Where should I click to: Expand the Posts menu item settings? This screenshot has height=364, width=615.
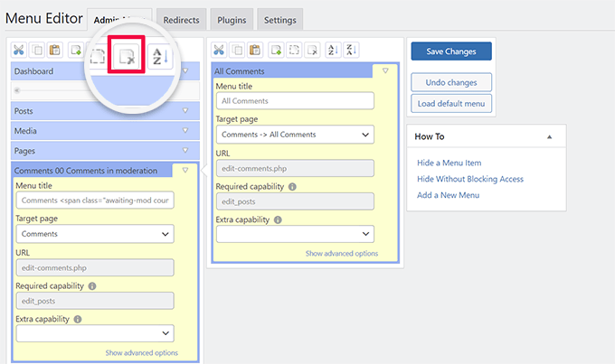tap(185, 110)
